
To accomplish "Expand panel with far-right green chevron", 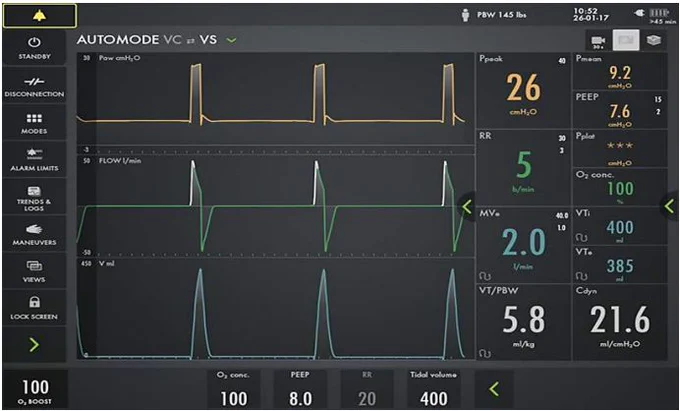I will pyautogui.click(x=670, y=206).
